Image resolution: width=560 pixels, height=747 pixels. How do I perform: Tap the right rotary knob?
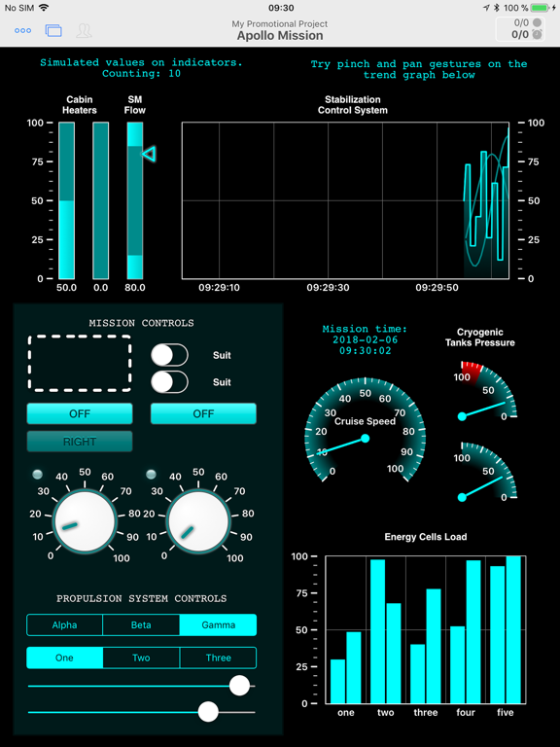point(198,521)
